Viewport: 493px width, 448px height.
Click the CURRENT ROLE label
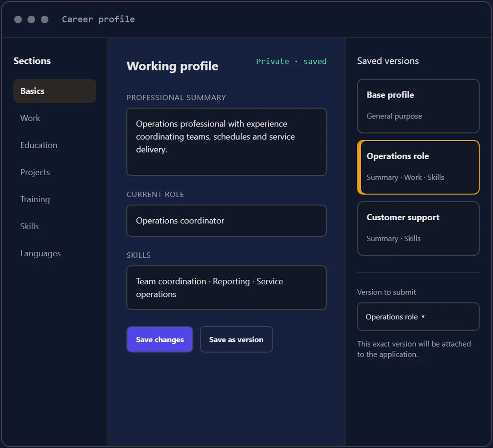click(x=155, y=195)
